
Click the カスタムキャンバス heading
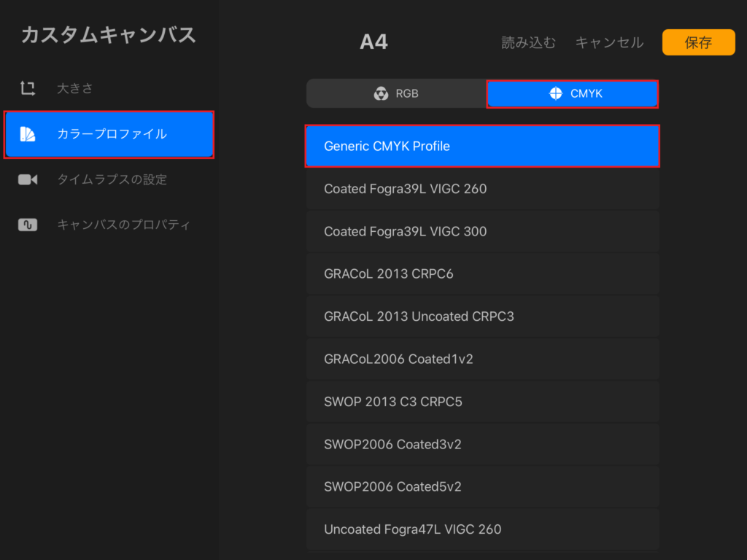click(109, 35)
